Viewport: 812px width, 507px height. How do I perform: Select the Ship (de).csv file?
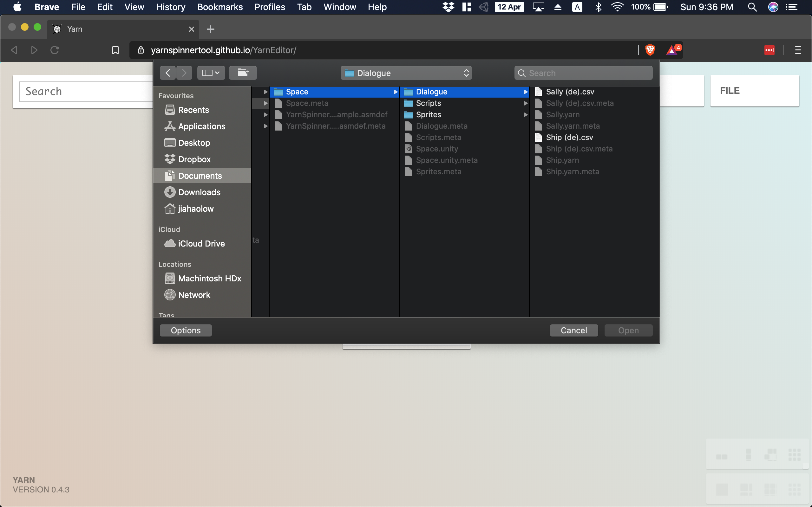pyautogui.click(x=569, y=138)
